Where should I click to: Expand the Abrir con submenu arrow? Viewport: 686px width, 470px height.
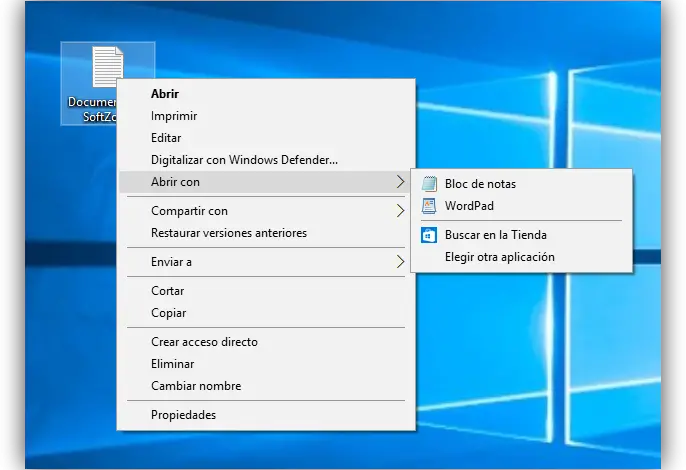click(x=400, y=182)
